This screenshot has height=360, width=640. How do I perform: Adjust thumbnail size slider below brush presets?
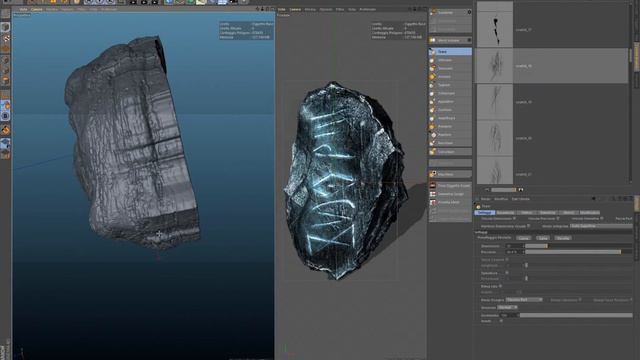pyautogui.click(x=504, y=190)
